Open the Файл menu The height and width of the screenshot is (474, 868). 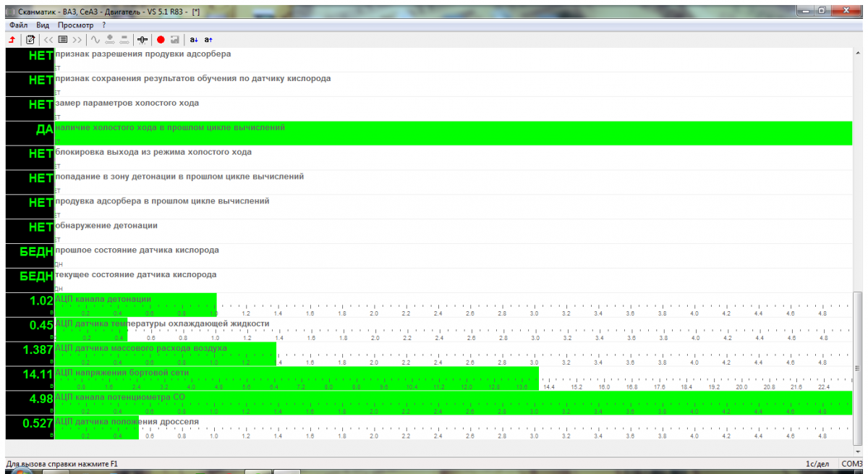(18, 25)
